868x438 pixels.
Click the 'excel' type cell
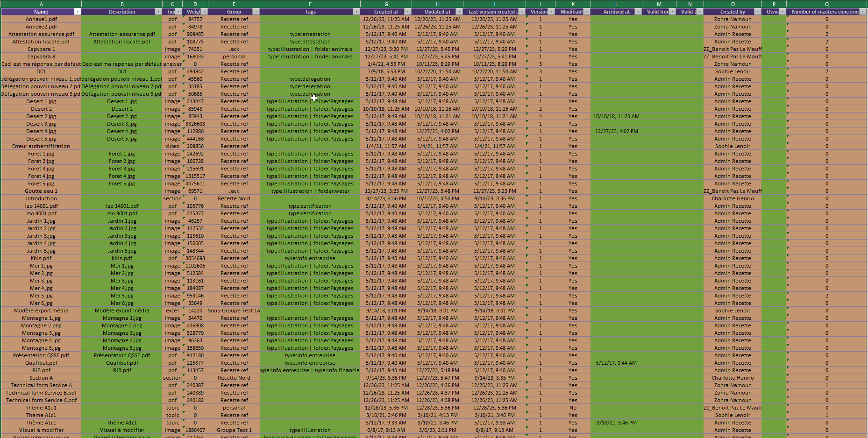tap(172, 311)
